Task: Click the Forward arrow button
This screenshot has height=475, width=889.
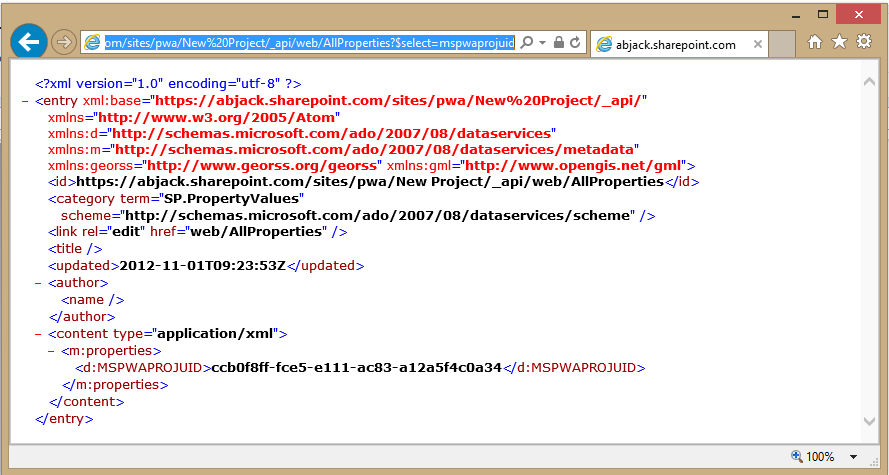Action: point(64,43)
